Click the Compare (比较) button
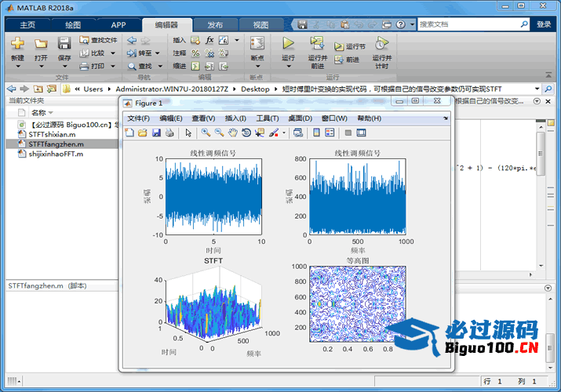Image resolution: width=561 pixels, height=392 pixels. (93, 53)
